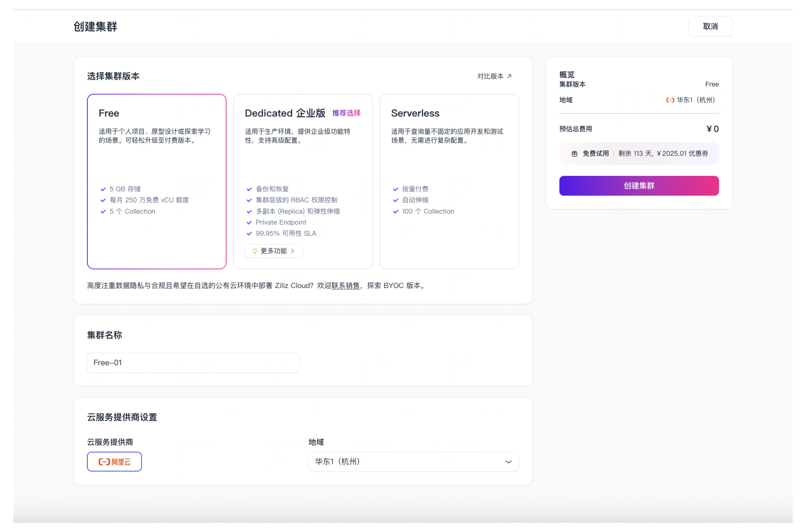Image resolution: width=806 pixels, height=532 pixels.
Task: Click the checkmark beside 按量付费
Action: [x=395, y=189]
